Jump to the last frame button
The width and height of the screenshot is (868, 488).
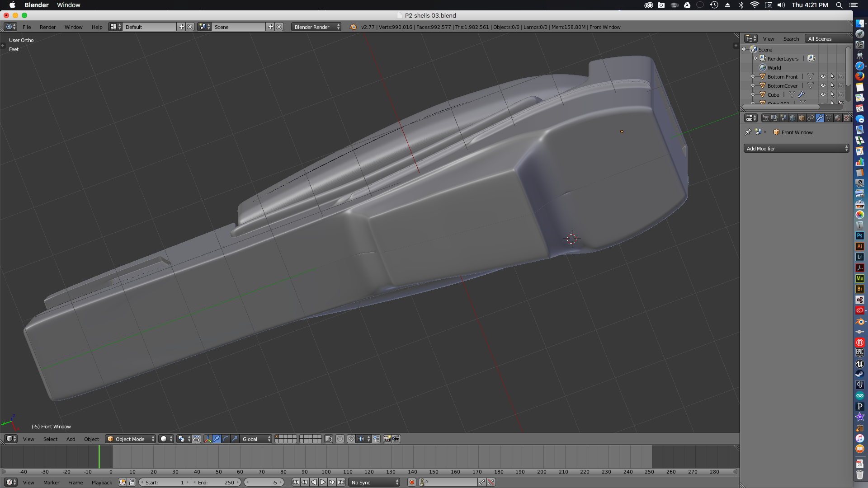(341, 482)
